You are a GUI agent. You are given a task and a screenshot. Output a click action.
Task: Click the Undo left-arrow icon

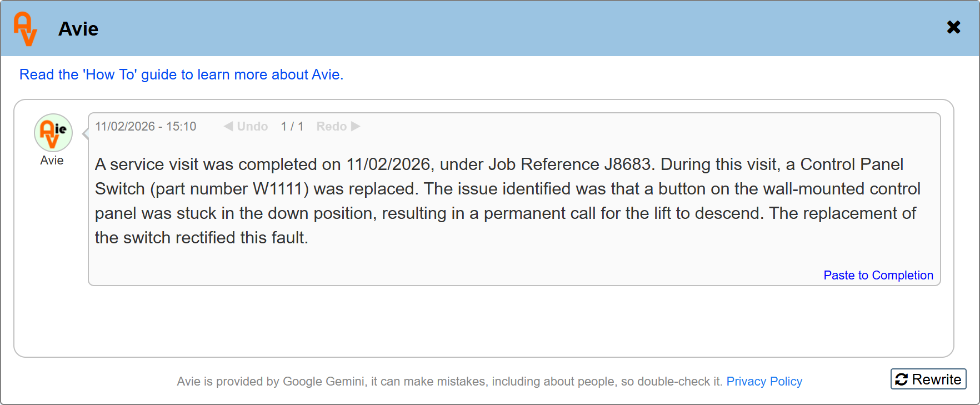coord(228,127)
